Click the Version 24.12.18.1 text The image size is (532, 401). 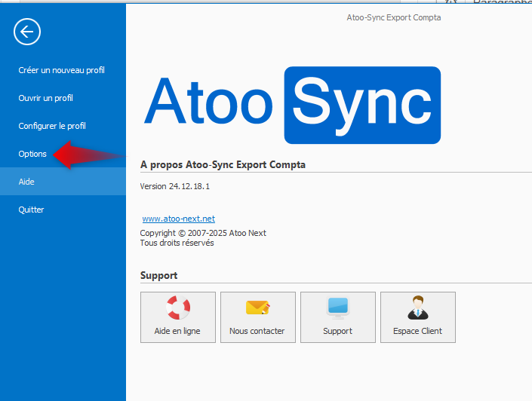[175, 186]
